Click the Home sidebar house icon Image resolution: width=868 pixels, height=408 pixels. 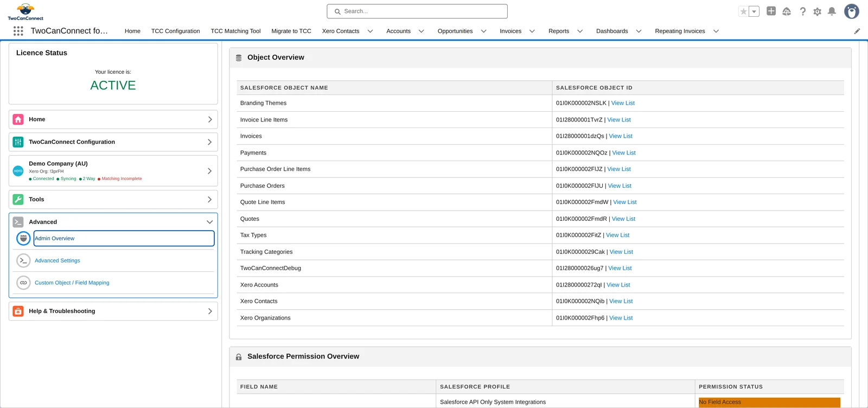click(18, 119)
